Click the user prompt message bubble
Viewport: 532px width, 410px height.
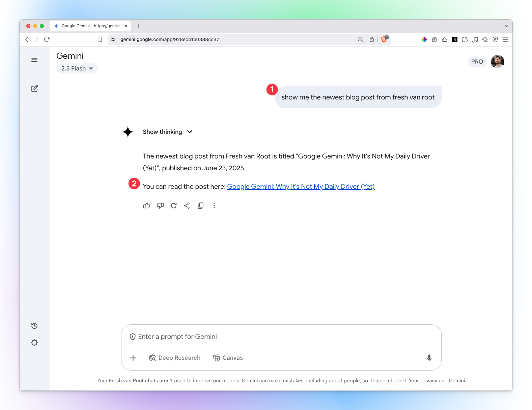click(358, 97)
